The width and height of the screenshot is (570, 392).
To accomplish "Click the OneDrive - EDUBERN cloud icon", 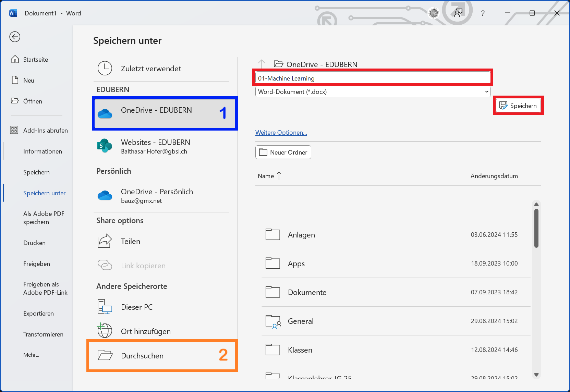I will 105,113.
